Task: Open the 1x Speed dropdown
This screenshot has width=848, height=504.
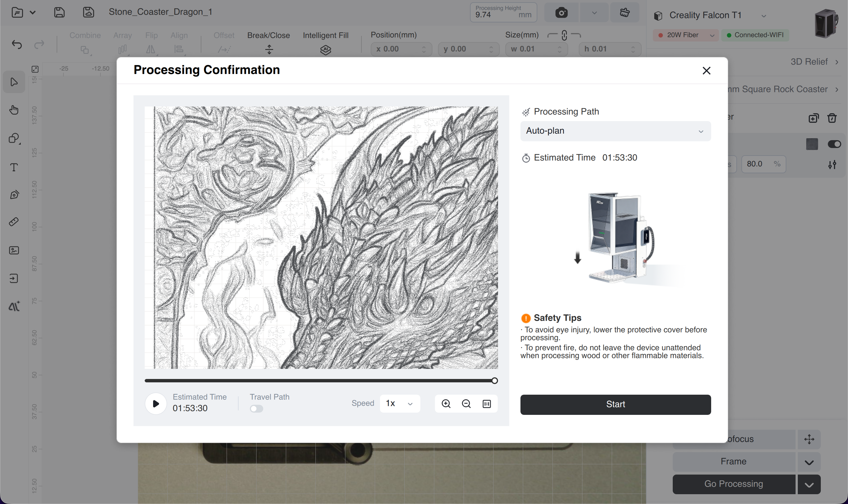Action: [x=400, y=403]
